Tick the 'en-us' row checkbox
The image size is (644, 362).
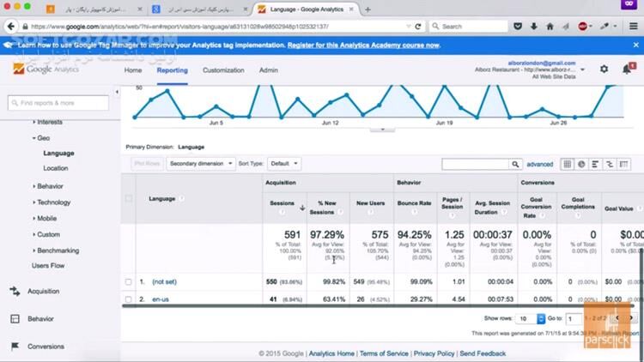pyautogui.click(x=129, y=299)
